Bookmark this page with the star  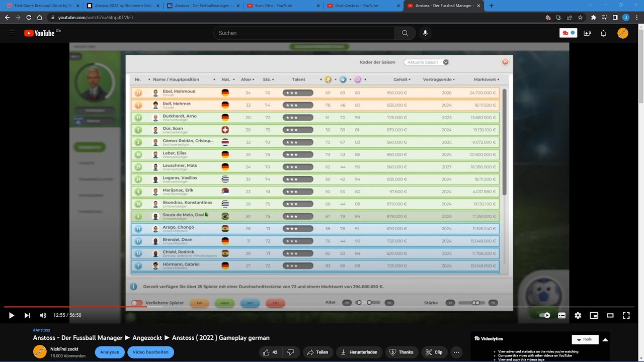click(580, 17)
